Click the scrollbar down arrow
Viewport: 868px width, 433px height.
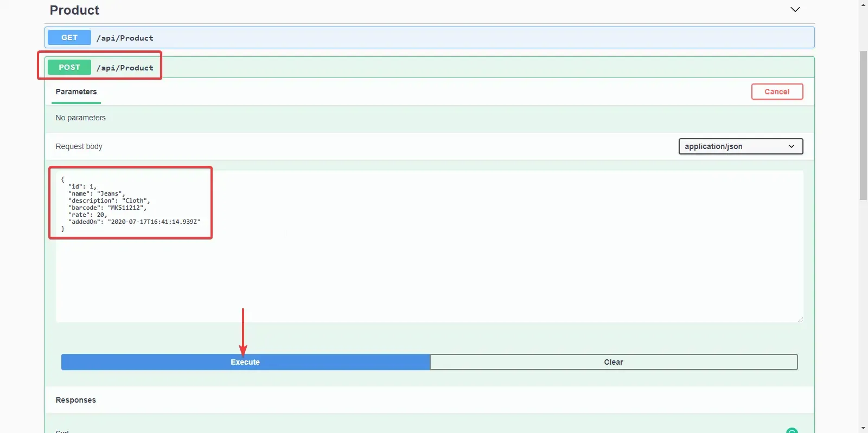tap(863, 428)
